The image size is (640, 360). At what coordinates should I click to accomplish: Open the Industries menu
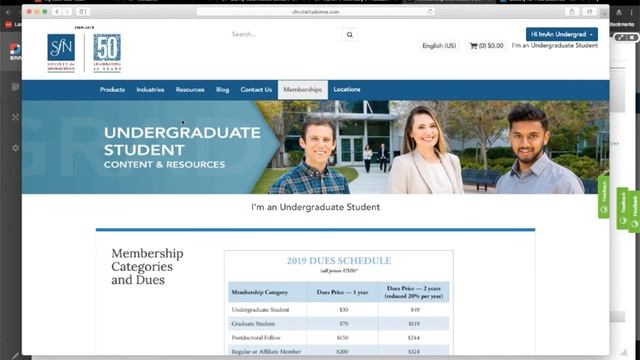[150, 90]
